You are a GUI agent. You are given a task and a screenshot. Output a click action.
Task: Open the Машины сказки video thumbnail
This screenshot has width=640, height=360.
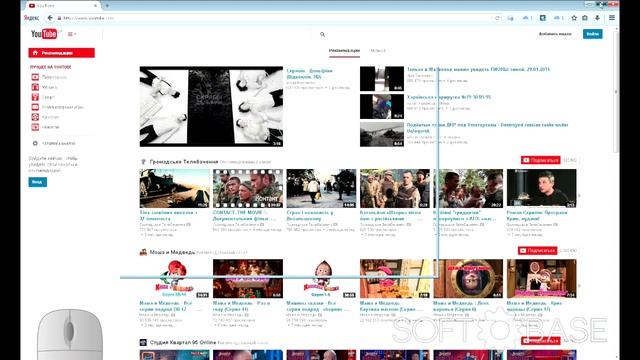(x=321, y=278)
